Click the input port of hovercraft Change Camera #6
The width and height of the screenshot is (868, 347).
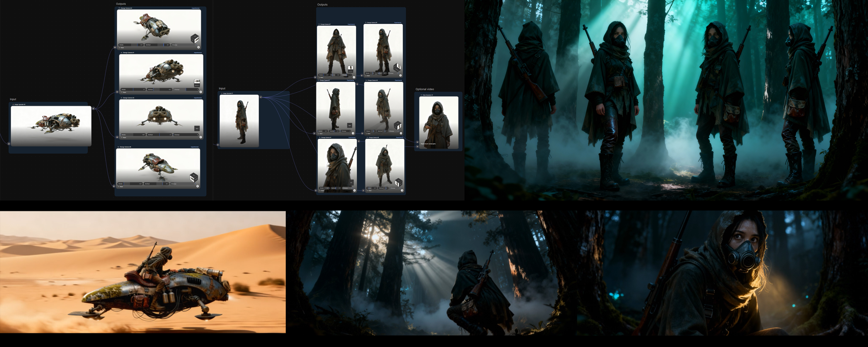point(114,186)
